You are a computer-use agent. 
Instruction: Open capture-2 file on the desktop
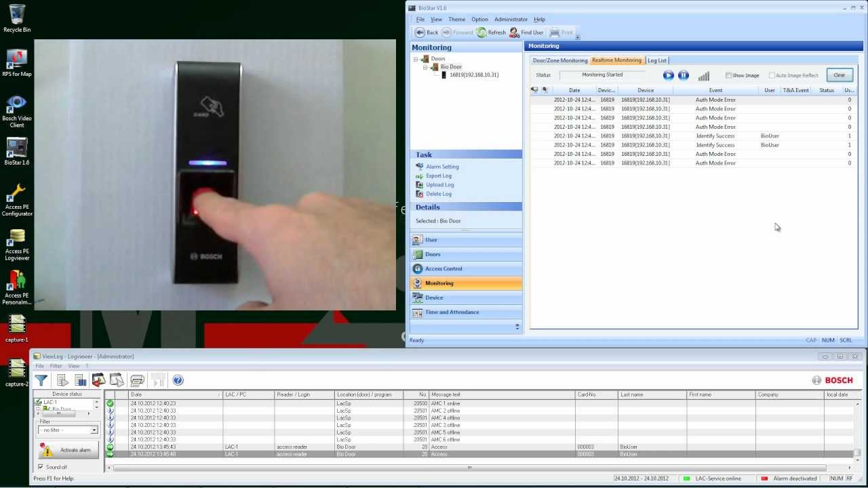point(17,373)
